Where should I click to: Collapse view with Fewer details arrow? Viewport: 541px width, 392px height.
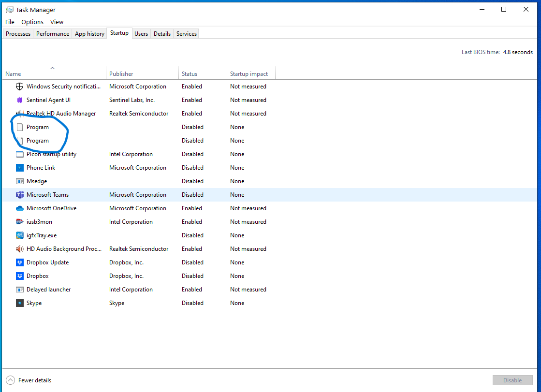click(x=10, y=380)
